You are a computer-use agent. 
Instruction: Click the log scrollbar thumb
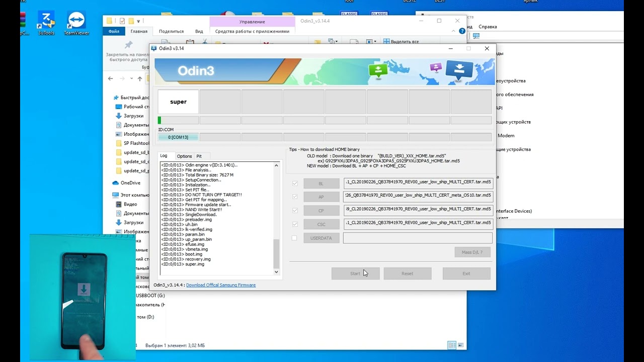[276, 254]
